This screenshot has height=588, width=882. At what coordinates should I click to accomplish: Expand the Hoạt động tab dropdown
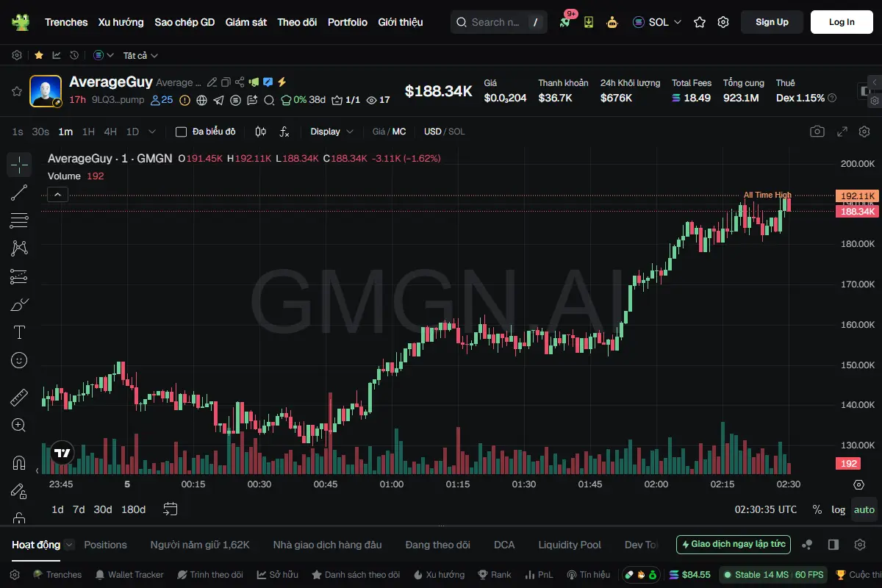(x=69, y=545)
